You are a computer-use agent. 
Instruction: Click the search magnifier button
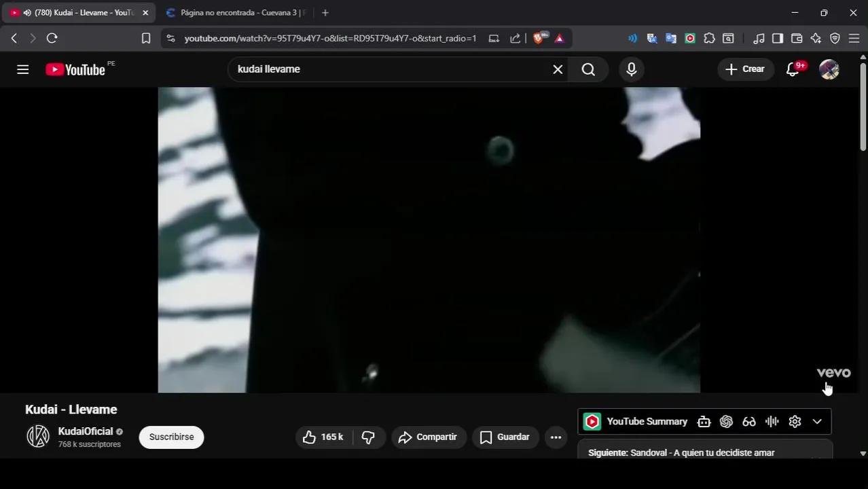tap(588, 69)
